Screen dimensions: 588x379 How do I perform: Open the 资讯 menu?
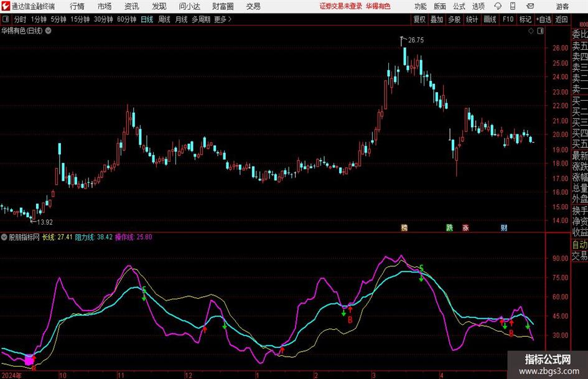point(131,6)
